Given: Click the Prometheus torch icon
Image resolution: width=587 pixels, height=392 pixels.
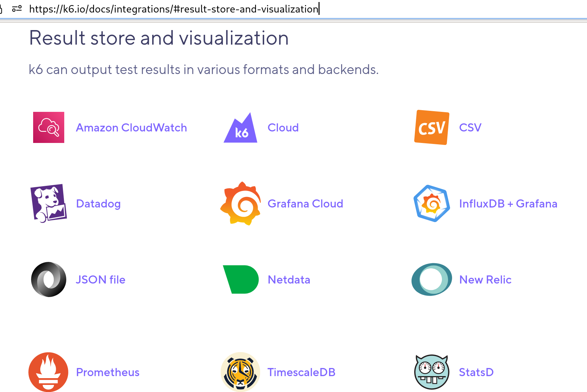Looking at the screenshot, I should pyautogui.click(x=48, y=372).
